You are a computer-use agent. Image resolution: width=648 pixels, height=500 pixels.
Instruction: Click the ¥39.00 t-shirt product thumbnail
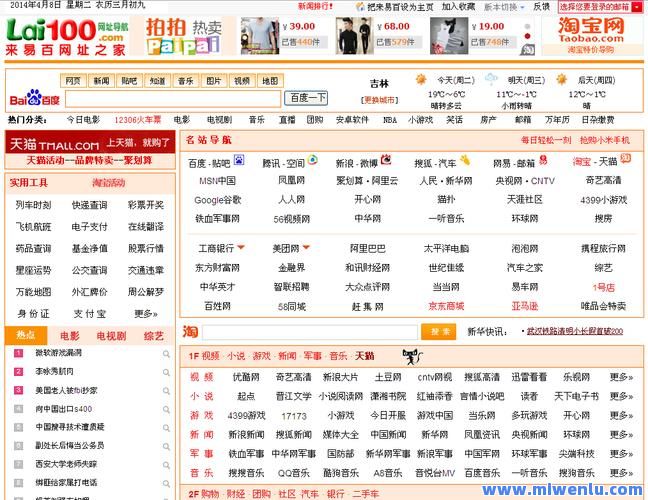[x=260, y=36]
